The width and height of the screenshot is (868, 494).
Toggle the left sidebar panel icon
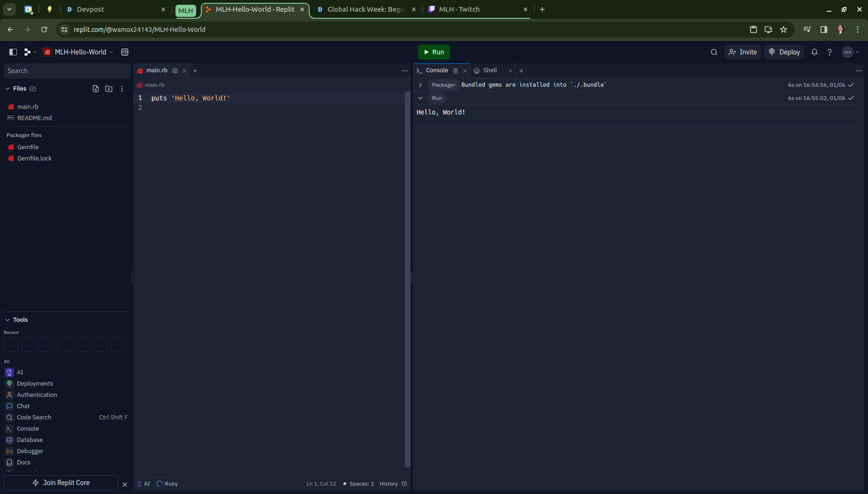(x=13, y=52)
